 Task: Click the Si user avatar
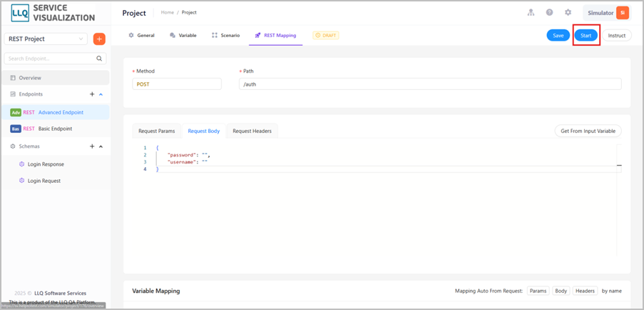(x=623, y=13)
